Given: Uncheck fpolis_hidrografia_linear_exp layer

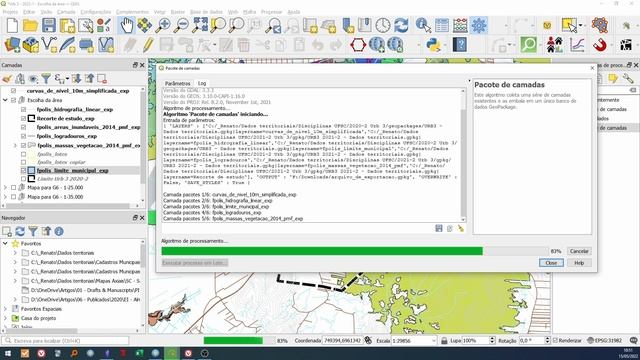Looking at the screenshot, I should (23, 109).
